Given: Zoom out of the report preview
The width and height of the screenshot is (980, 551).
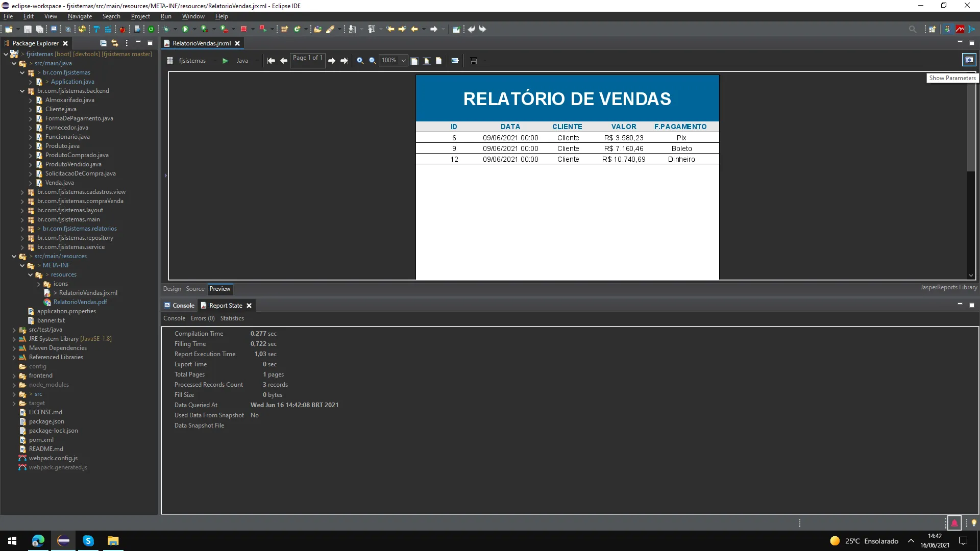Looking at the screenshot, I should [x=373, y=61].
